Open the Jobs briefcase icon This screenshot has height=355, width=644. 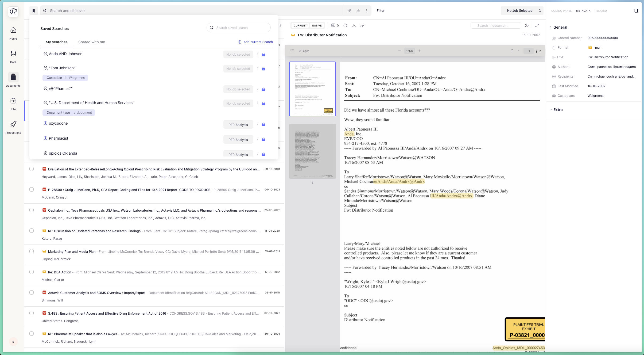click(13, 101)
